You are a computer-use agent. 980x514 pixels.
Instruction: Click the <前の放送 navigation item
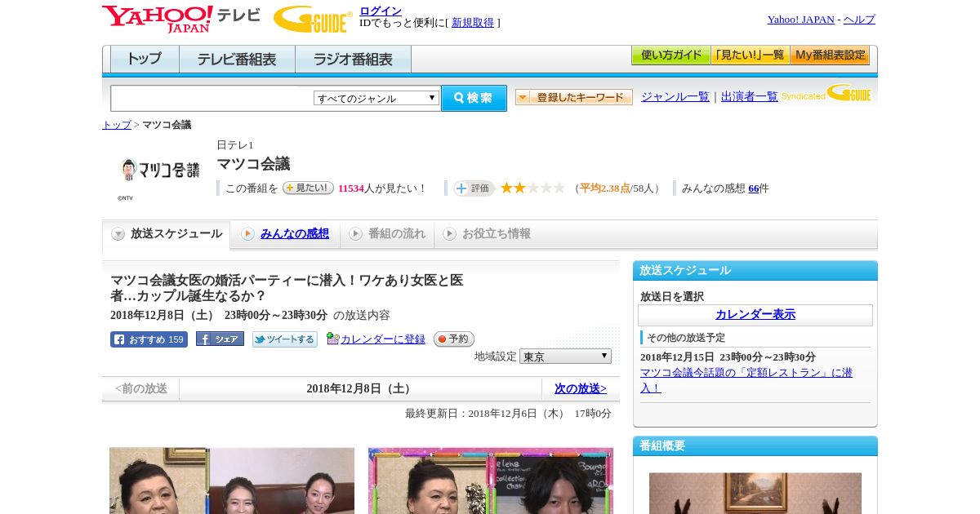pyautogui.click(x=141, y=388)
